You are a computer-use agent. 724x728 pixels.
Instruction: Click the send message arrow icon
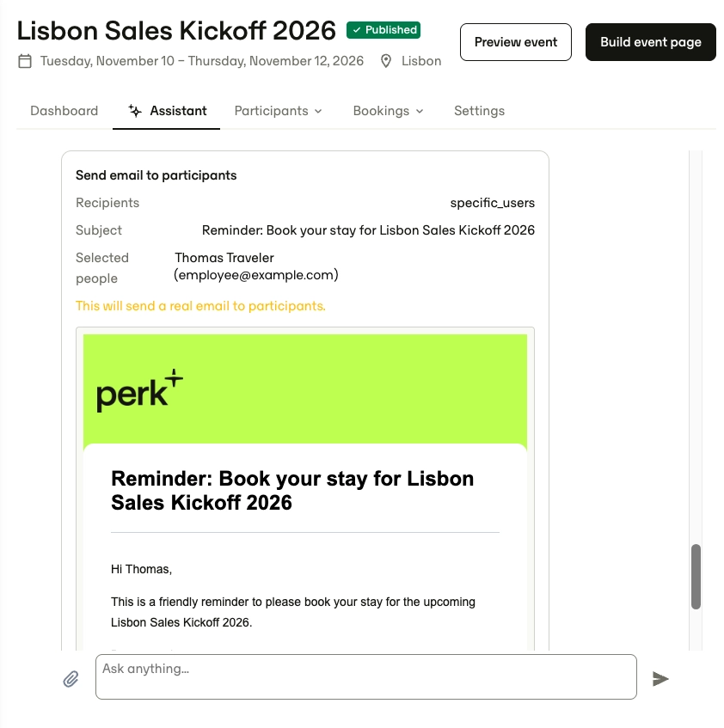660,679
